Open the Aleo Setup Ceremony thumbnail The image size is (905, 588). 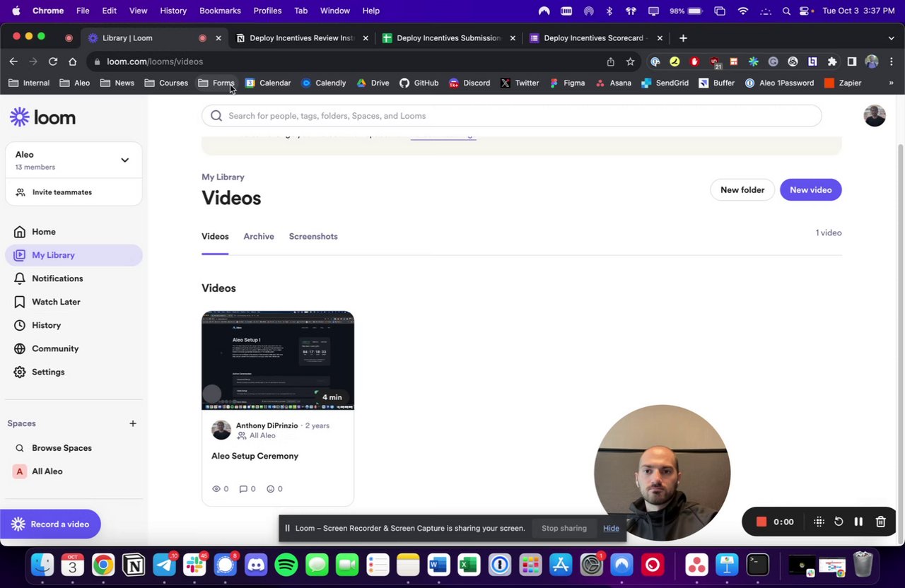pos(278,360)
